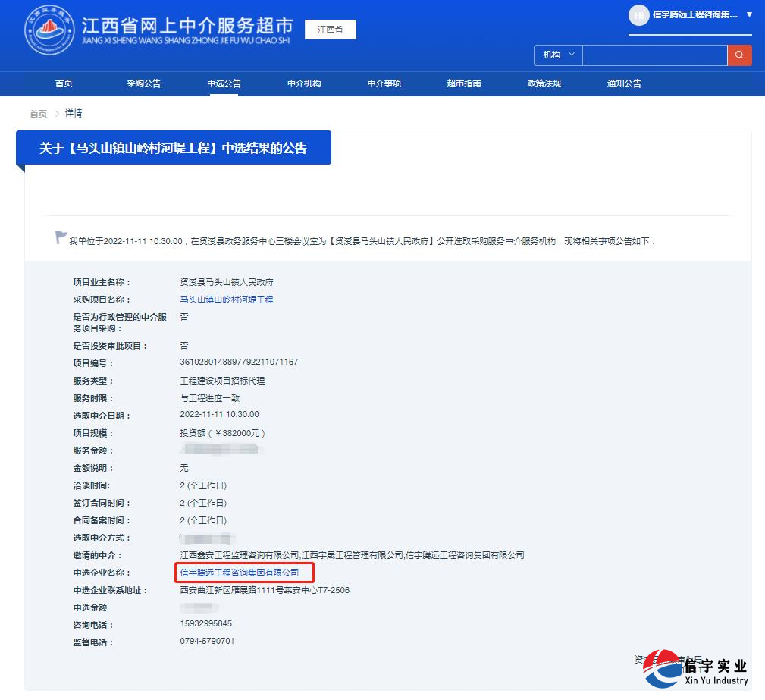Screen dimensions: 765x700
Task: Open the 首页 navigation tab
Action: (x=64, y=83)
